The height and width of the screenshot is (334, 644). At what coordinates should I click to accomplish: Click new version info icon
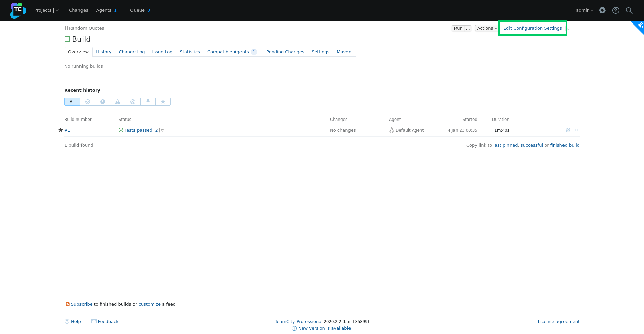[x=294, y=328]
